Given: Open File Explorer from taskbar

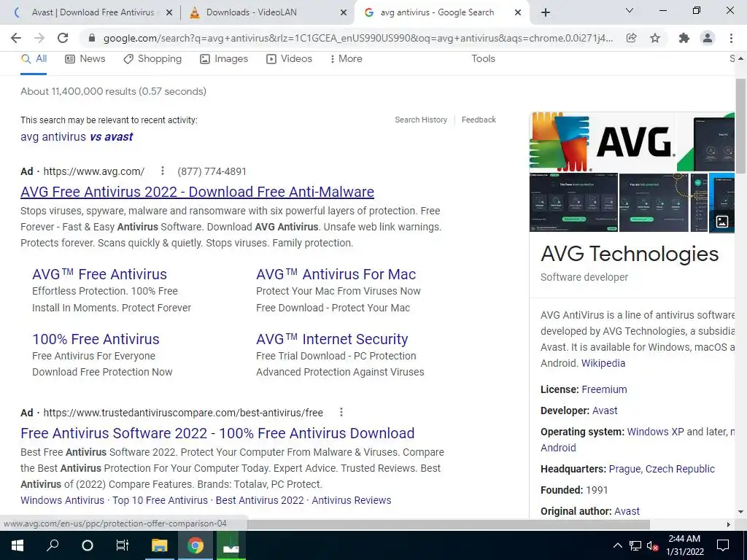Looking at the screenshot, I should point(160,545).
